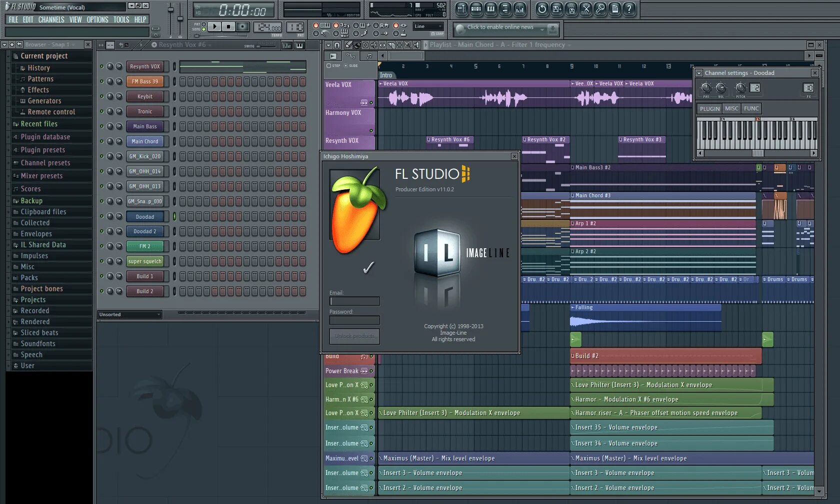Click the Password field in about dialog
This screenshot has height=504, width=840.
[354, 320]
